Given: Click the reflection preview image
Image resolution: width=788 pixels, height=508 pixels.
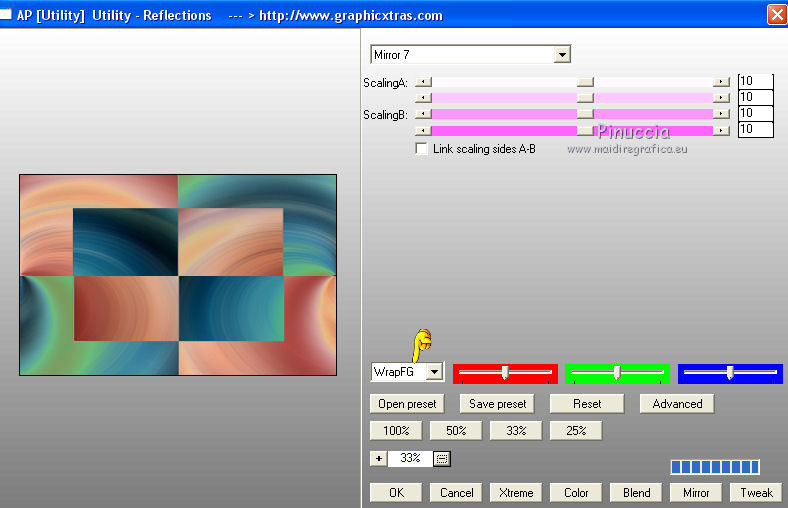Looking at the screenshot, I should (178, 275).
